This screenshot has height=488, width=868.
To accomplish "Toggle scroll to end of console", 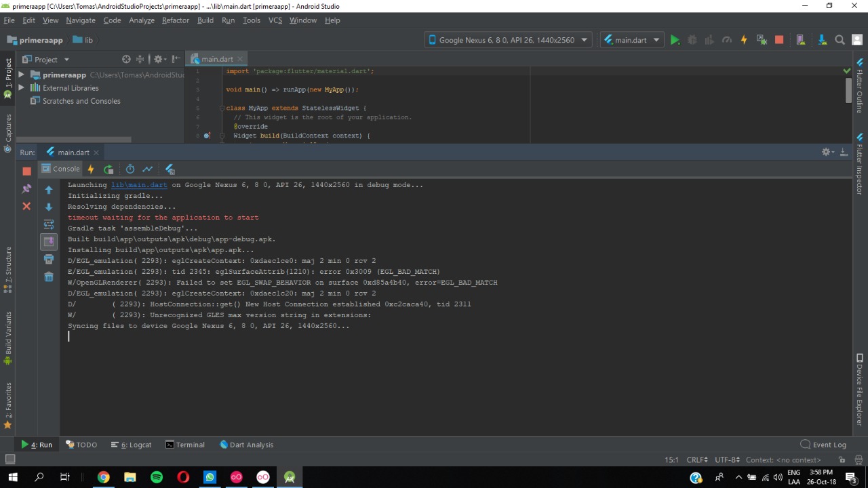I will point(48,241).
